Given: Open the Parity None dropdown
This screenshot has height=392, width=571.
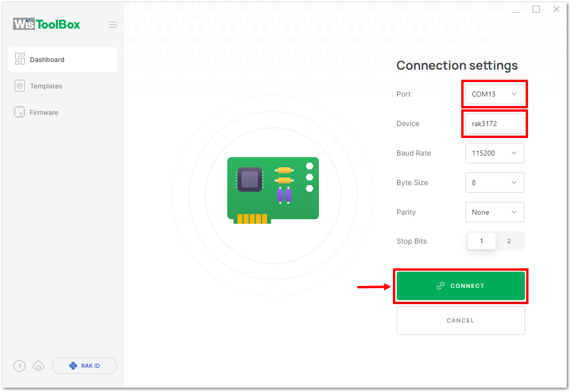Looking at the screenshot, I should click(495, 212).
